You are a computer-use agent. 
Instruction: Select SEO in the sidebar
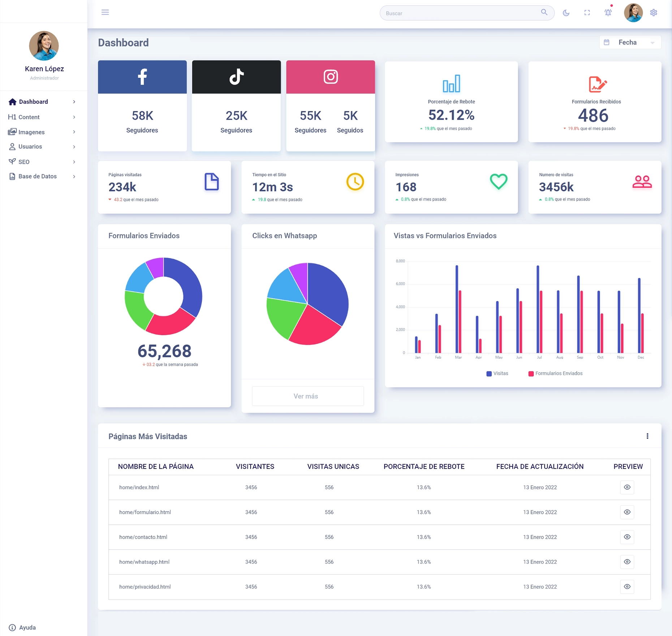24,162
